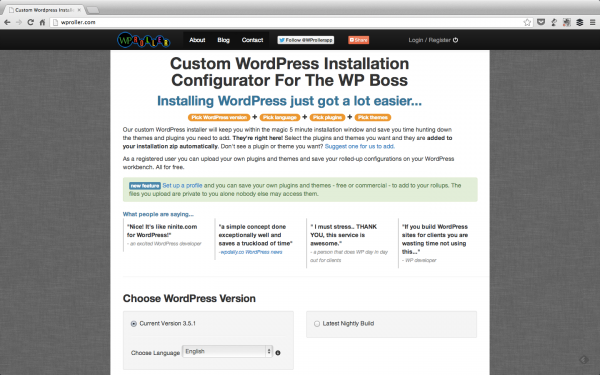Go to the browser home page icon
600x375 pixels.
coord(42,22)
